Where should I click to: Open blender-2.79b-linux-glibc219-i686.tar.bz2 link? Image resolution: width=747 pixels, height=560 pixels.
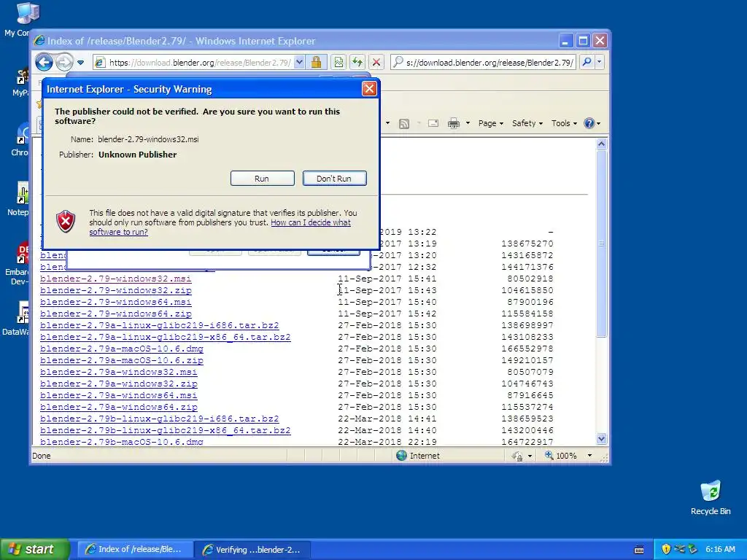(x=160, y=419)
